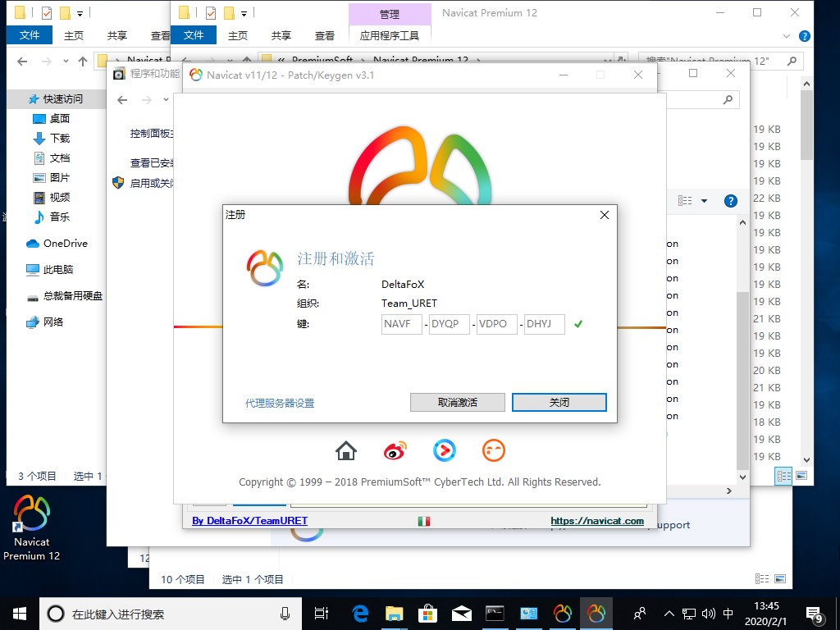Open the Weibo icon link
This screenshot has width=840, height=630.
tap(395, 450)
